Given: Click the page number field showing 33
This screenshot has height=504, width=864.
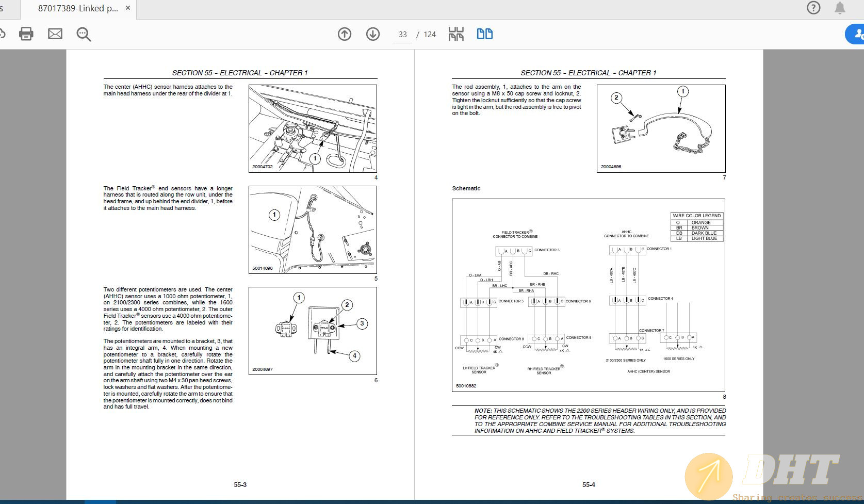Looking at the screenshot, I should [x=402, y=35].
